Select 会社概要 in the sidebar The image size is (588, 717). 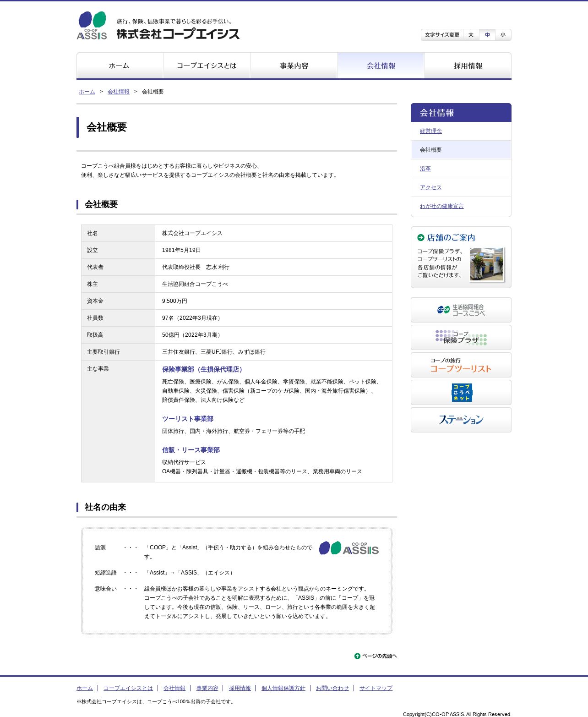click(x=461, y=150)
